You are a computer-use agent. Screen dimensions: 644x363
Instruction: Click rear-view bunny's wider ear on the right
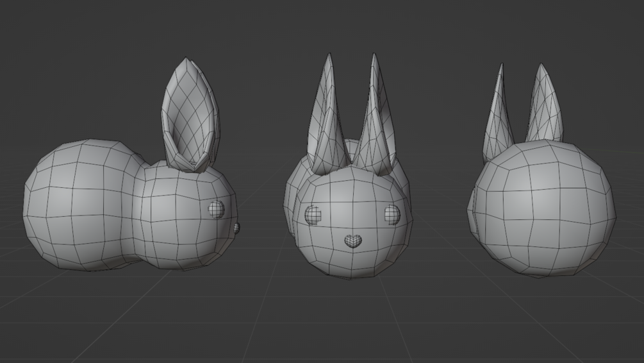click(x=544, y=104)
